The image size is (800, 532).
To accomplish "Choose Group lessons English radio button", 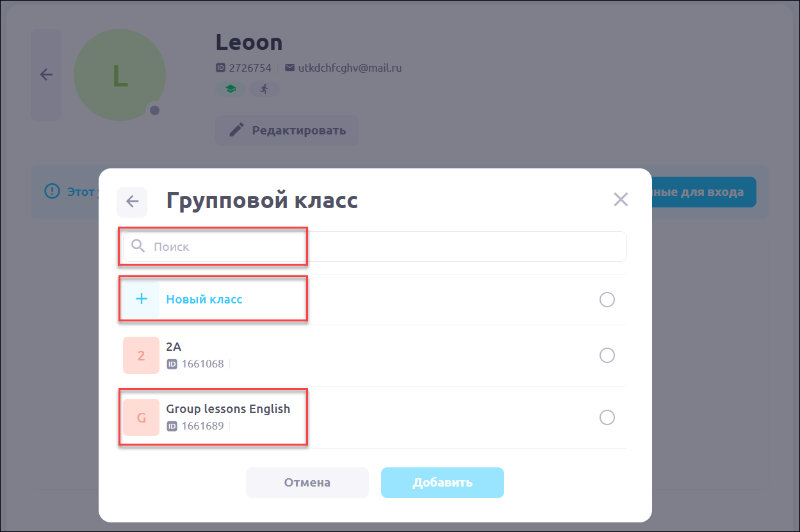I will [x=607, y=417].
